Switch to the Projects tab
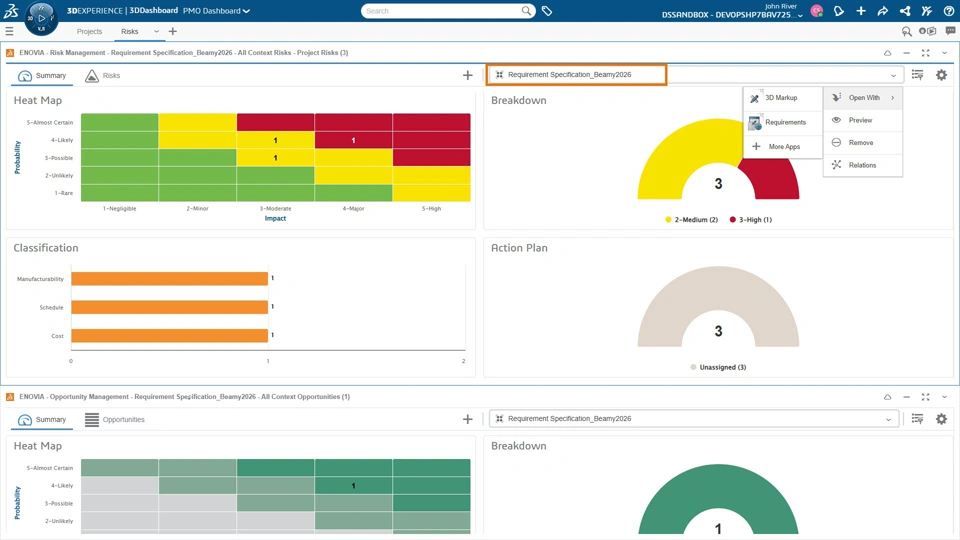Screen dimensions: 960x540 point(89,31)
